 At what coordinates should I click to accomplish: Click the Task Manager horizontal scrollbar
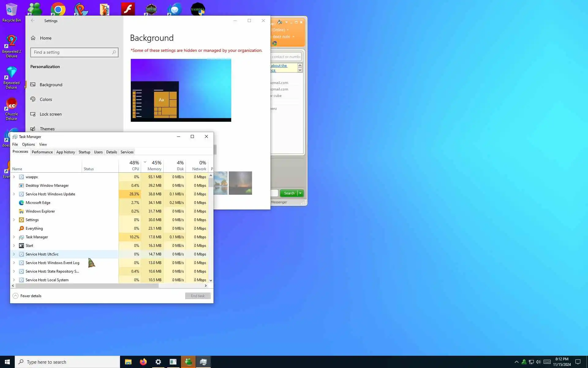87,286
